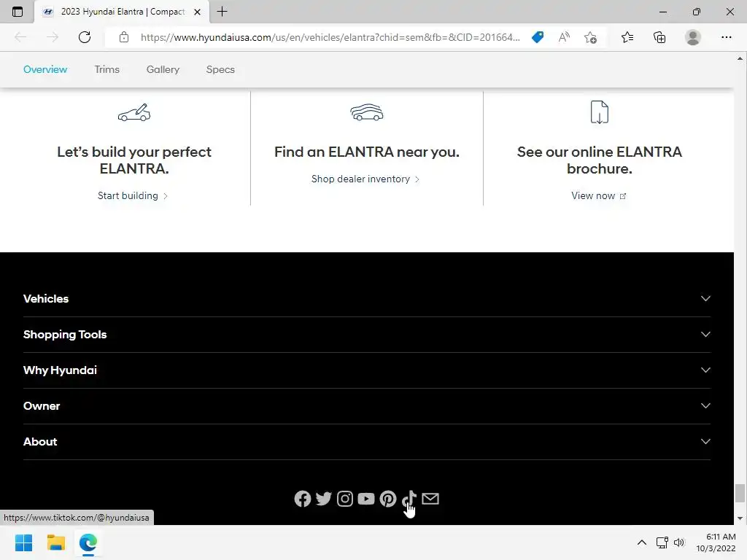747x560 pixels.
Task: Show hidden system tray icons
Action: coord(642,542)
